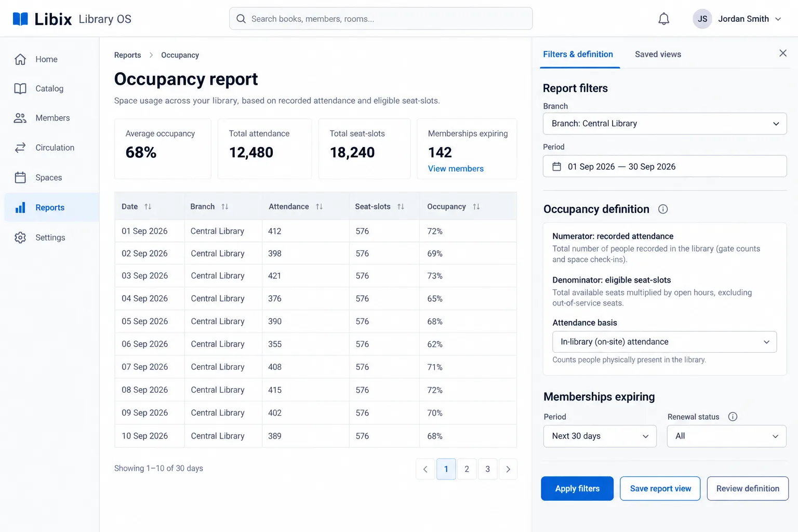The image size is (798, 532).
Task: Open Settings gear icon in sidebar
Action: point(20,237)
